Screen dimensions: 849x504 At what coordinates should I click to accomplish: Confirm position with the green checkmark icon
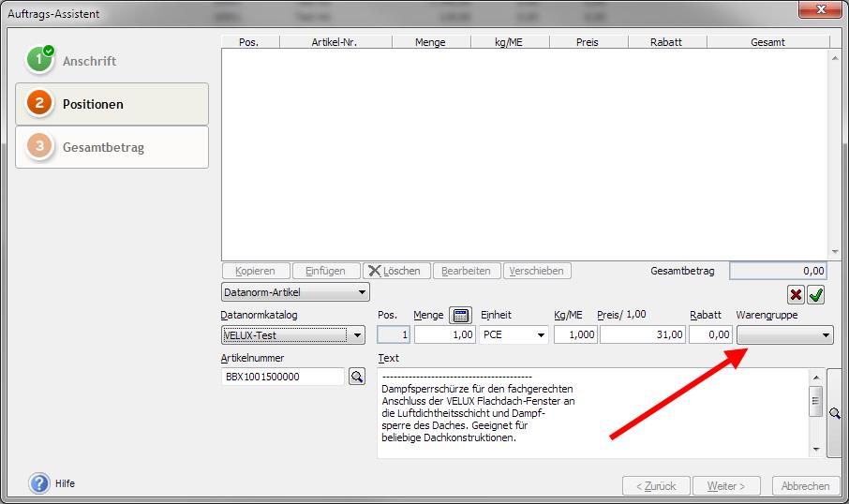pyautogui.click(x=815, y=294)
